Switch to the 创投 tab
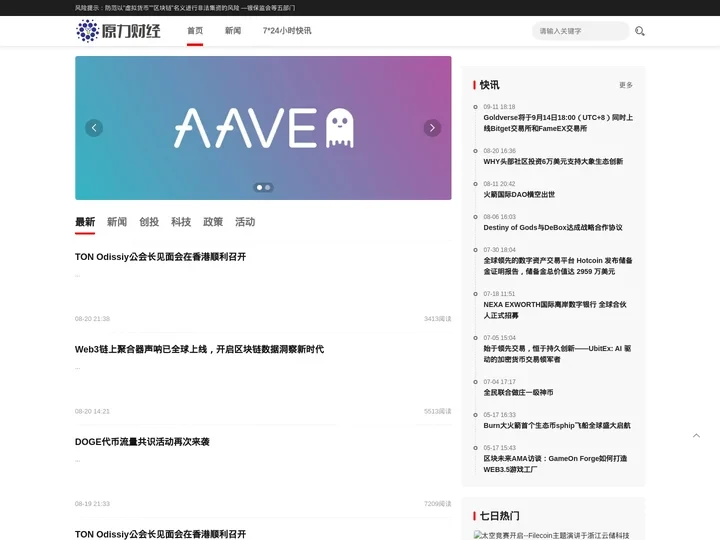 click(149, 222)
